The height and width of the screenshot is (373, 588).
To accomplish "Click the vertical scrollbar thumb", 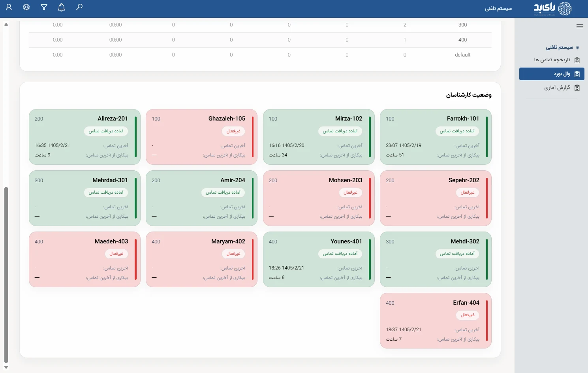I will pyautogui.click(x=6, y=275).
